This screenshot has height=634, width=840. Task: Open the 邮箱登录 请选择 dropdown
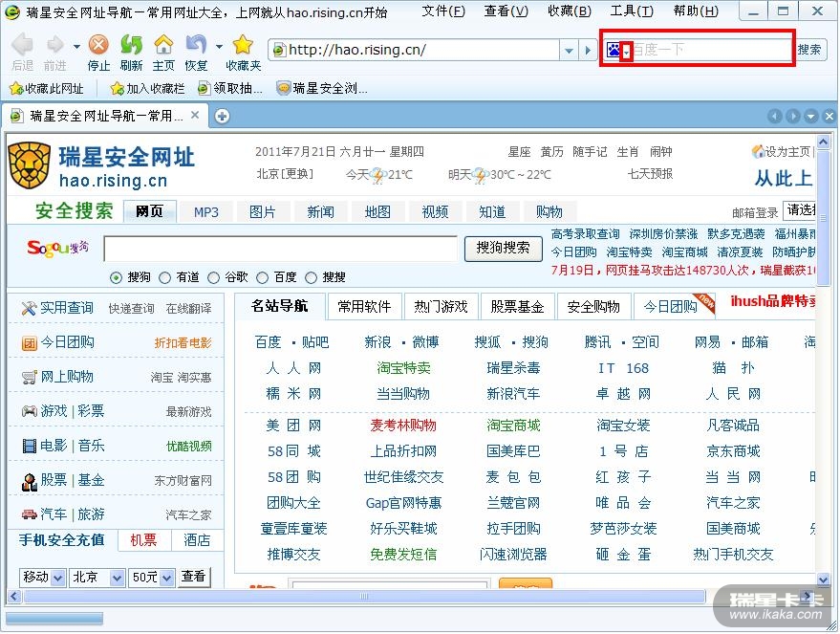(799, 210)
